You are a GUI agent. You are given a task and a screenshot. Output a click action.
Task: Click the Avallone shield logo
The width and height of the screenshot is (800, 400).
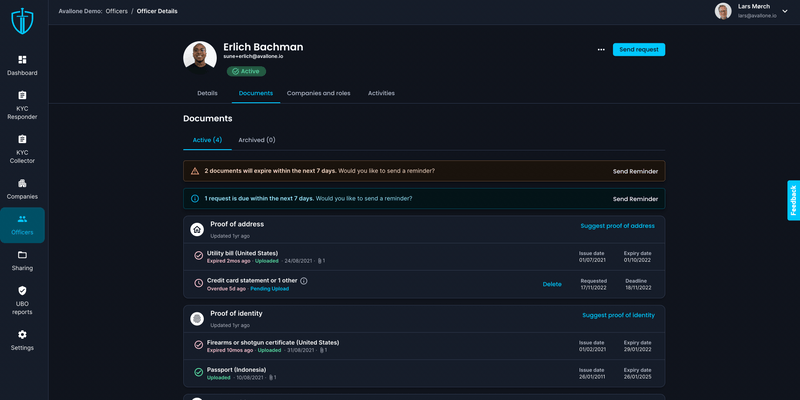coord(22,20)
